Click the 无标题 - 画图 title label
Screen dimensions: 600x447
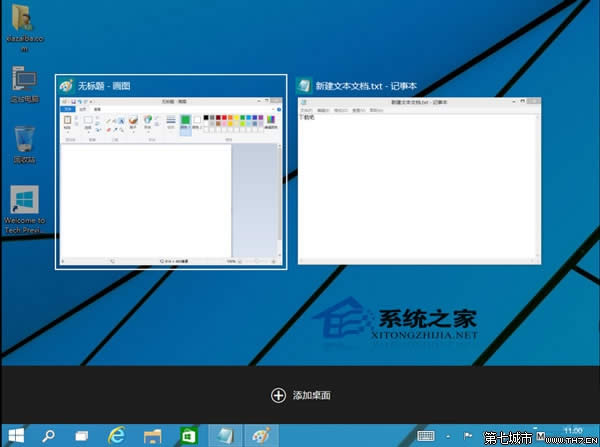106,86
